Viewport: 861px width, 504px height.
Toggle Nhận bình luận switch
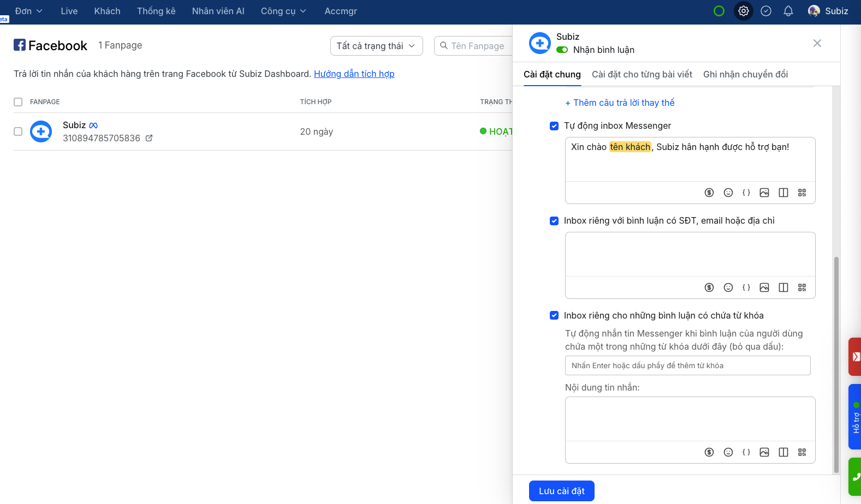click(x=562, y=50)
